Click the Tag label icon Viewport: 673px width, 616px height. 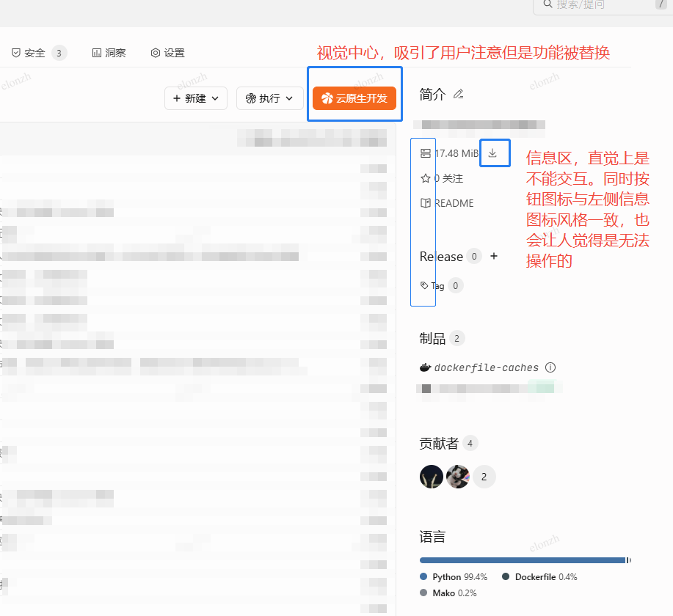click(424, 285)
